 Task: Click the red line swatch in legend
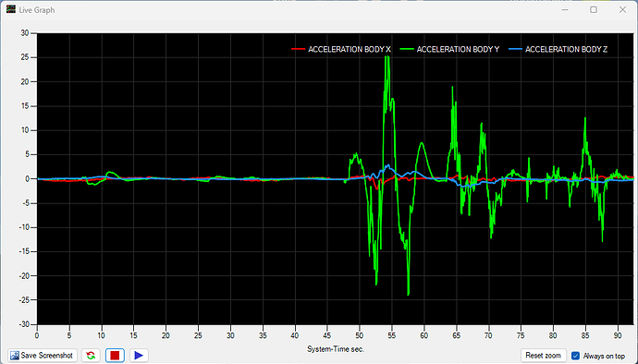299,50
